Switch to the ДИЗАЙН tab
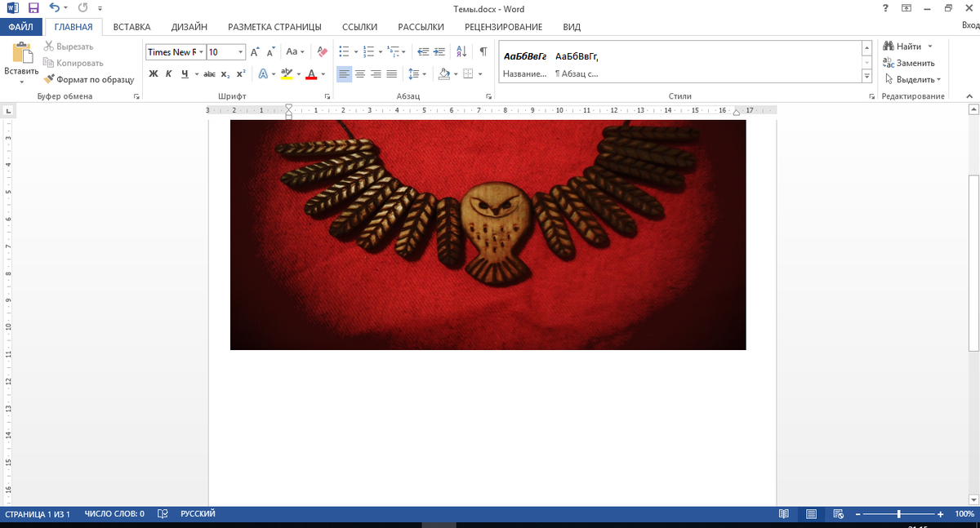This screenshot has width=980, height=528. tap(189, 27)
